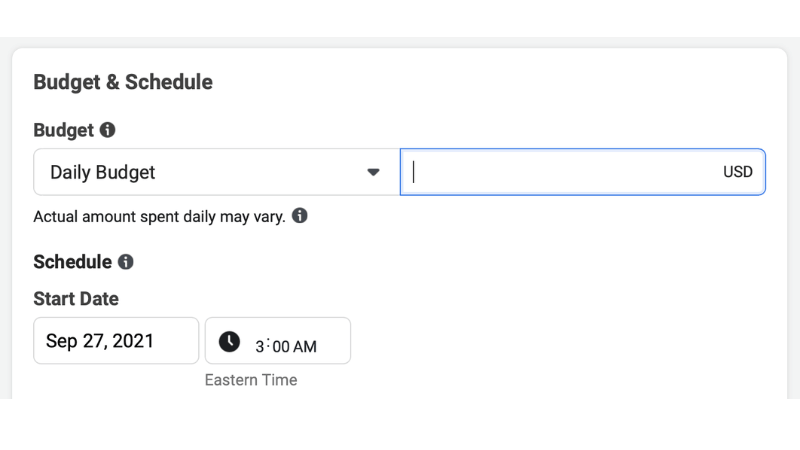Click the info icon beside Schedule label
This screenshot has height=450, width=800.
tap(125, 262)
